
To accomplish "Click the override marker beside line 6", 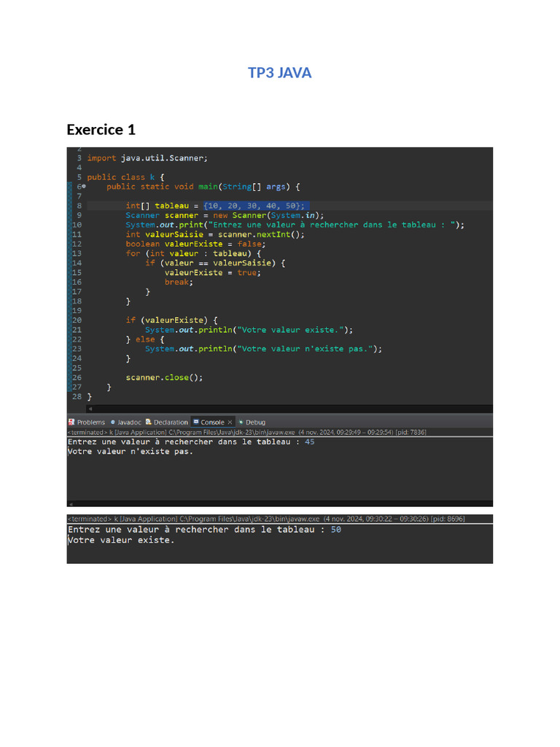I will click(84, 186).
